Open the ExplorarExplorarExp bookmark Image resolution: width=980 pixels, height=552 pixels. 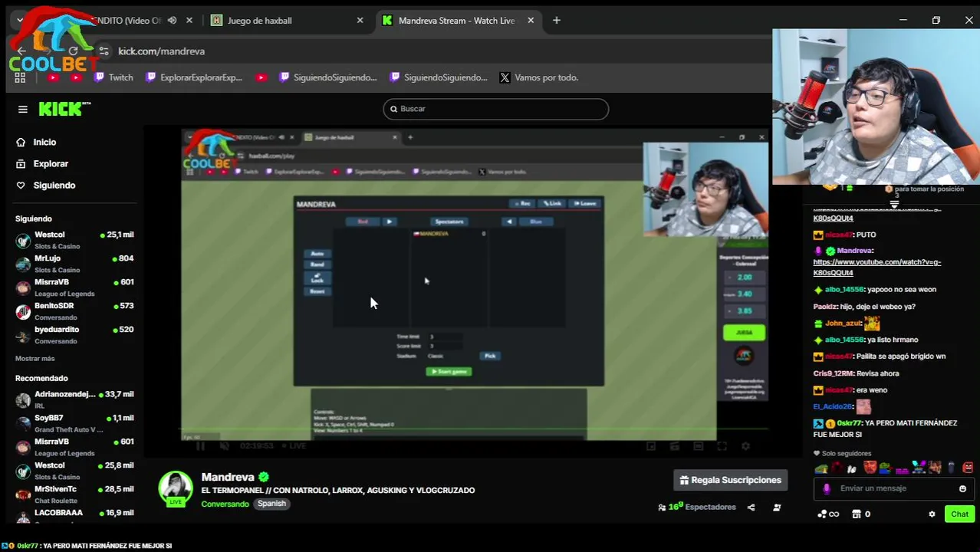pyautogui.click(x=194, y=77)
